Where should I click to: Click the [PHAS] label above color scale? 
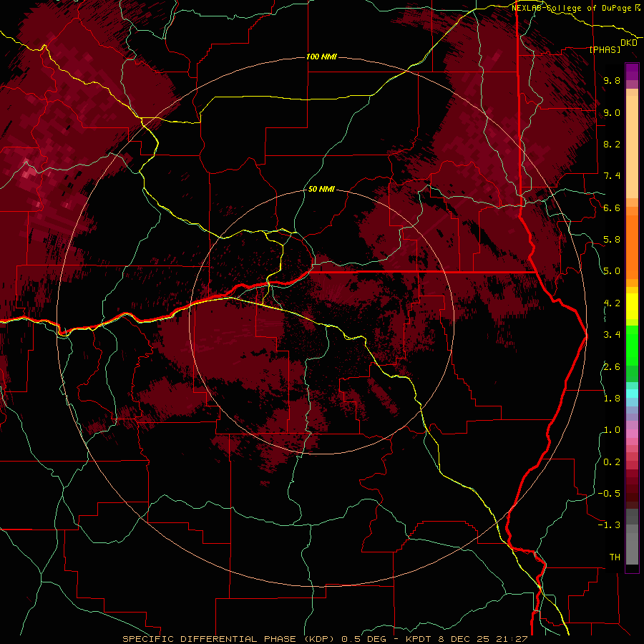pyautogui.click(x=605, y=50)
